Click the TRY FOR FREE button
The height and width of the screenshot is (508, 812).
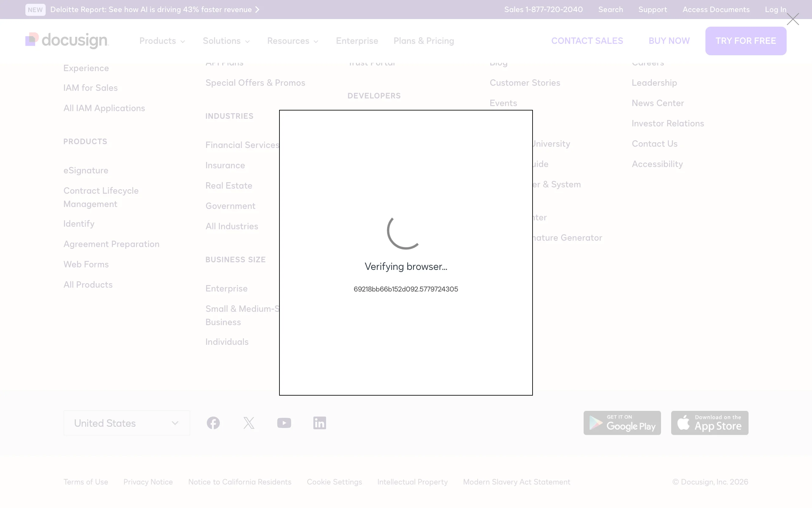746,41
